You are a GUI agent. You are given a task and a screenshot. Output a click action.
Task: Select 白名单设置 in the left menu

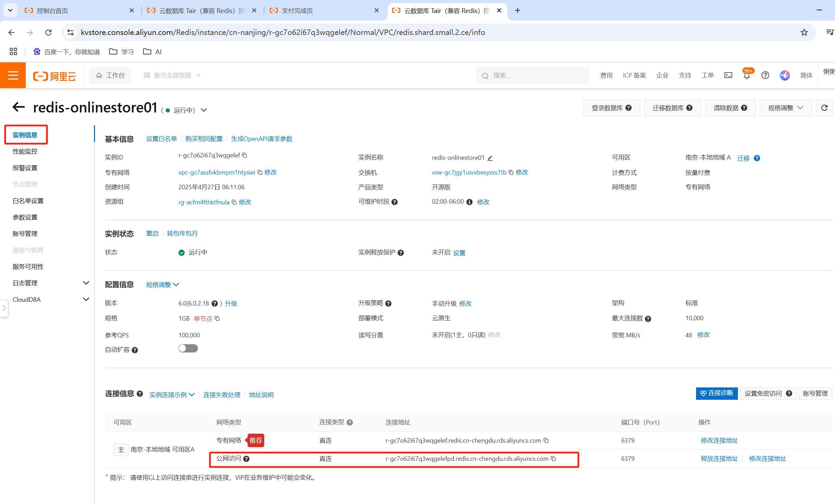click(28, 201)
